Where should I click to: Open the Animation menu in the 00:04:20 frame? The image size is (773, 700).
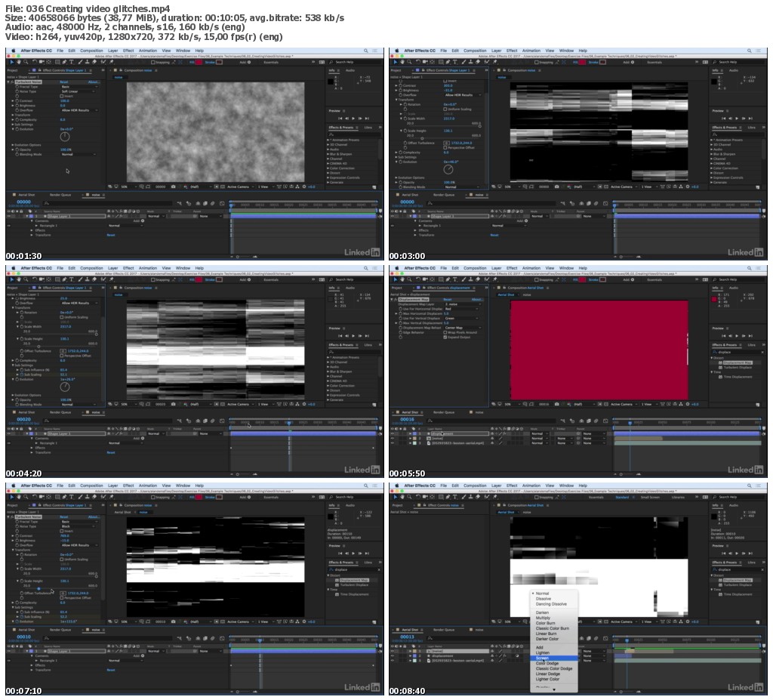tap(148, 268)
